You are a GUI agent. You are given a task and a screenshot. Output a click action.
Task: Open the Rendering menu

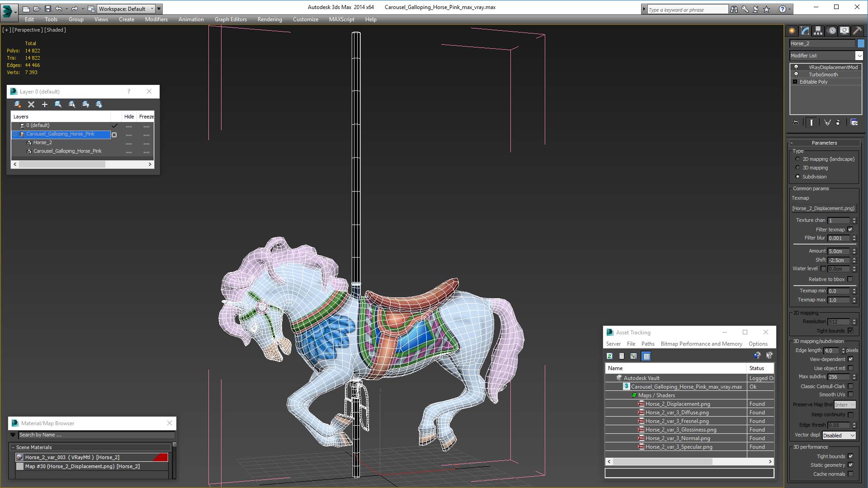point(269,19)
